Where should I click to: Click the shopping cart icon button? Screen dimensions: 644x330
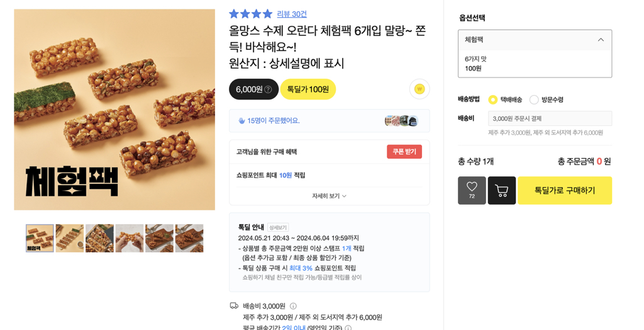(x=501, y=190)
